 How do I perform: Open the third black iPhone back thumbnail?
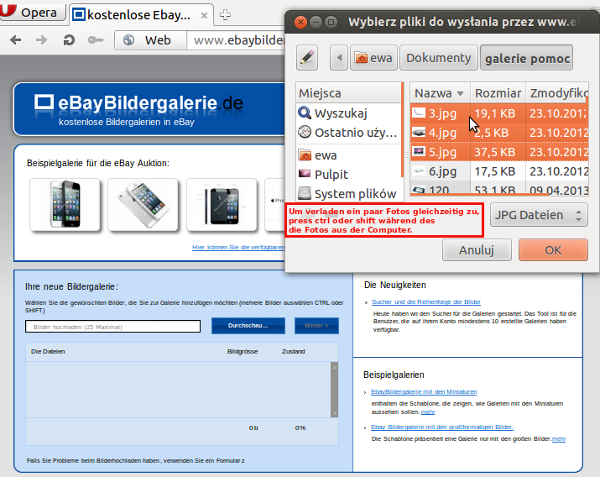click(x=222, y=205)
